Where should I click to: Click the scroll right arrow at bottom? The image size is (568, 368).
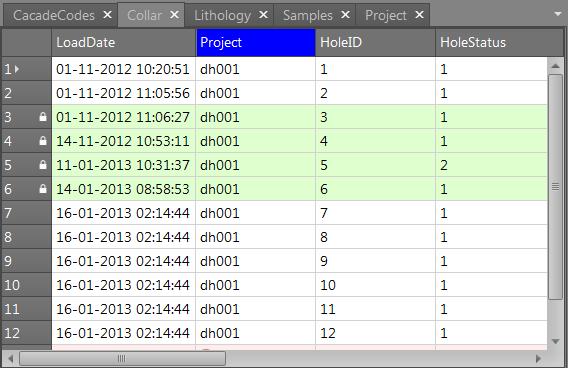tap(538, 359)
